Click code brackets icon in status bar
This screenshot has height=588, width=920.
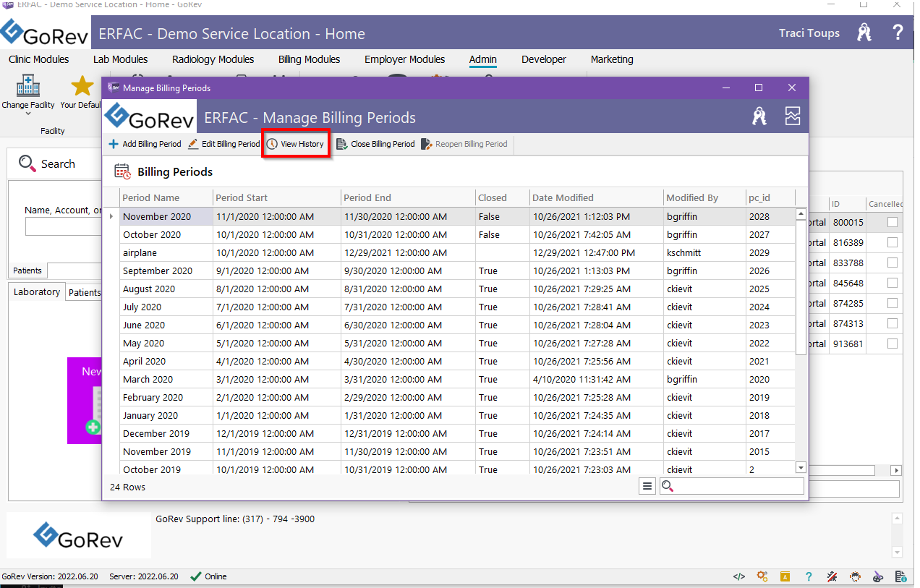[738, 576]
